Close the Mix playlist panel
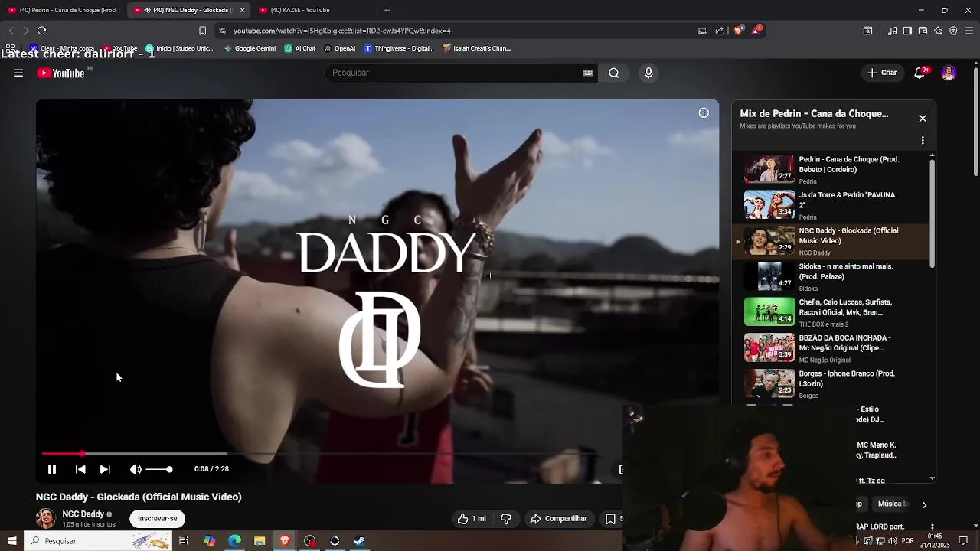This screenshot has width=980, height=551. tap(923, 119)
